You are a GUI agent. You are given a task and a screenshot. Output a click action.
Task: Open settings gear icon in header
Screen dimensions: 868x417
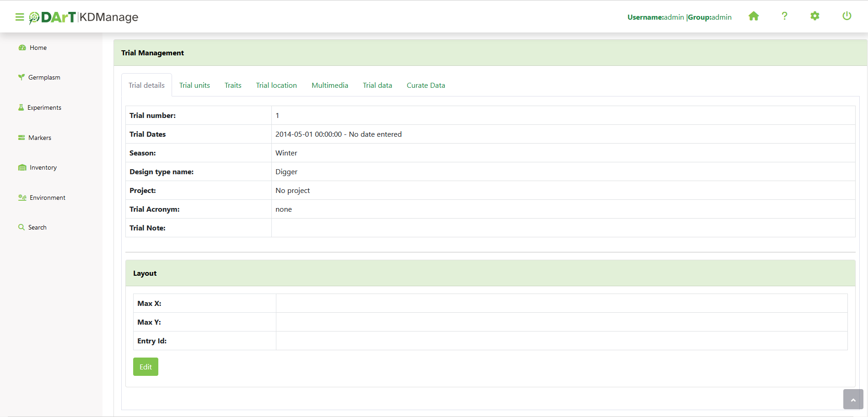815,16
